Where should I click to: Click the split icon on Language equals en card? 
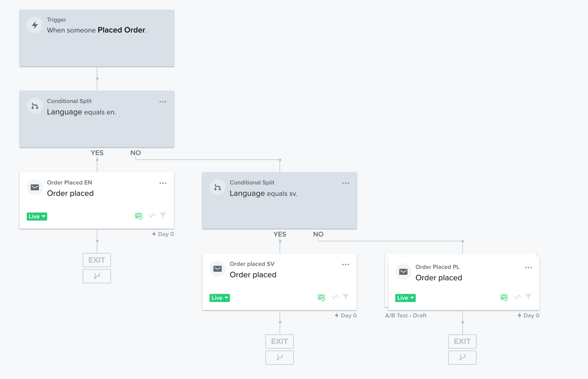(x=34, y=106)
